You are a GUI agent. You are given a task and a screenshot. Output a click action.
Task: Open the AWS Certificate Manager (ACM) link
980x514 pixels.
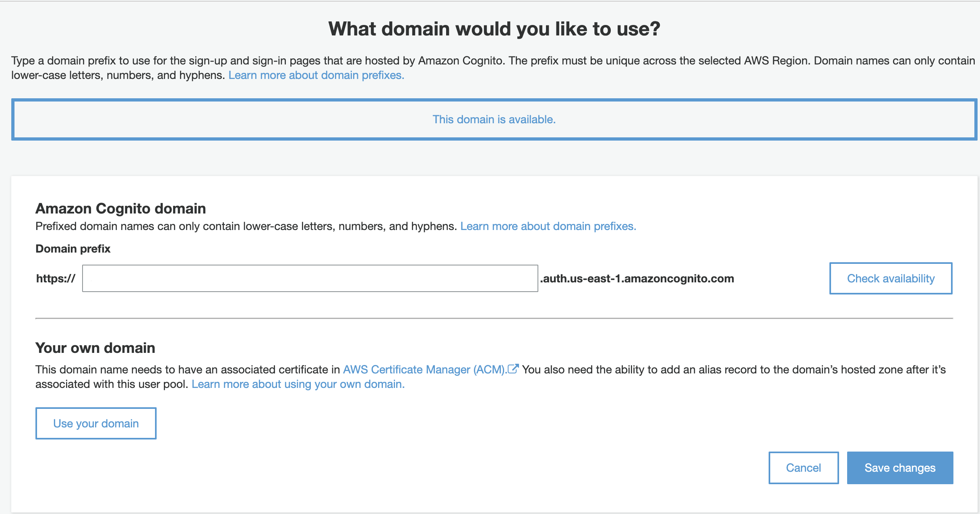pyautogui.click(x=425, y=369)
